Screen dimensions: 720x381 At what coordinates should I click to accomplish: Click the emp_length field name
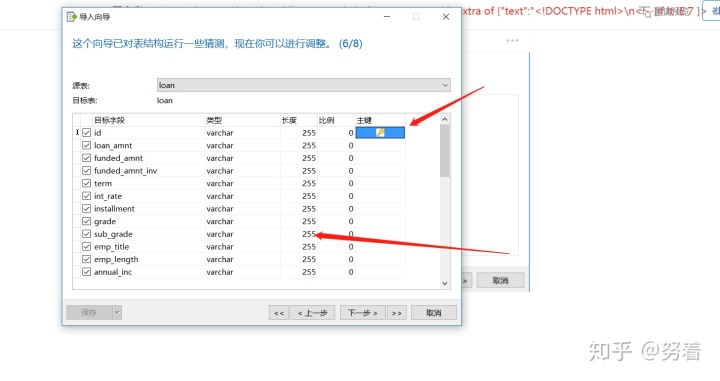click(116, 259)
